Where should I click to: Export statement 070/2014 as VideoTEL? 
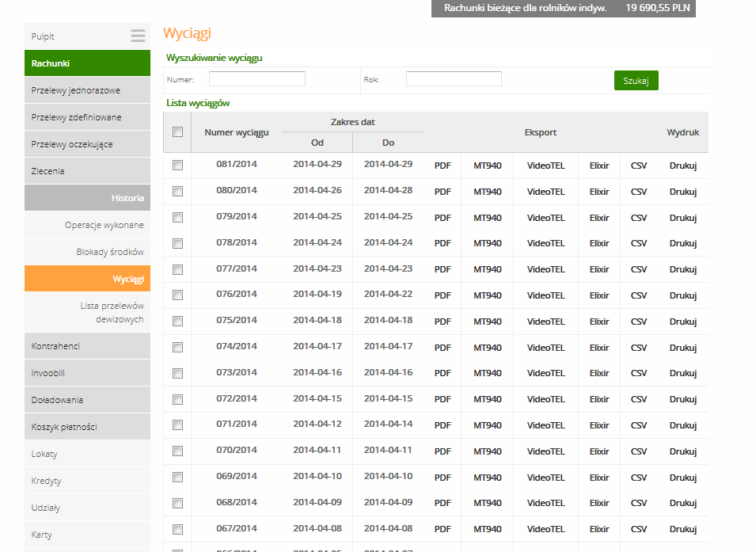point(545,451)
